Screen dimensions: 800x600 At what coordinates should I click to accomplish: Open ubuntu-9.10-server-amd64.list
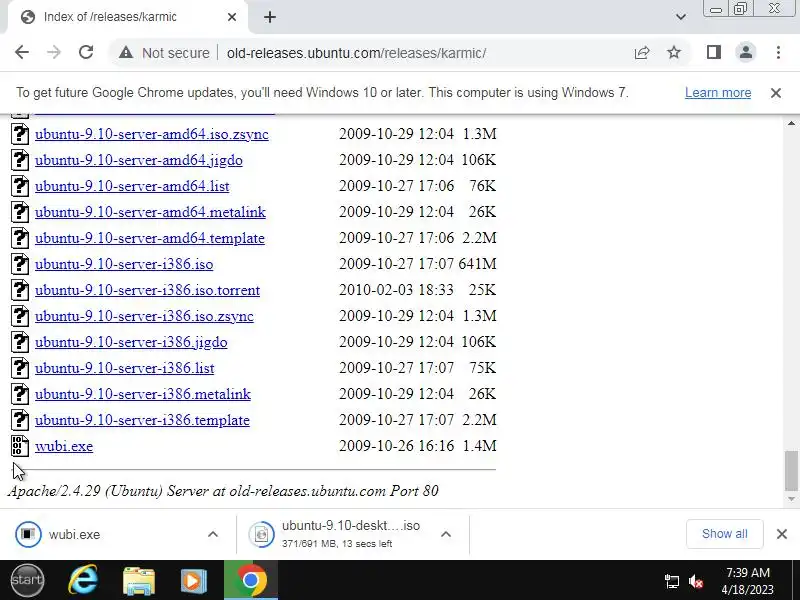coord(132,186)
